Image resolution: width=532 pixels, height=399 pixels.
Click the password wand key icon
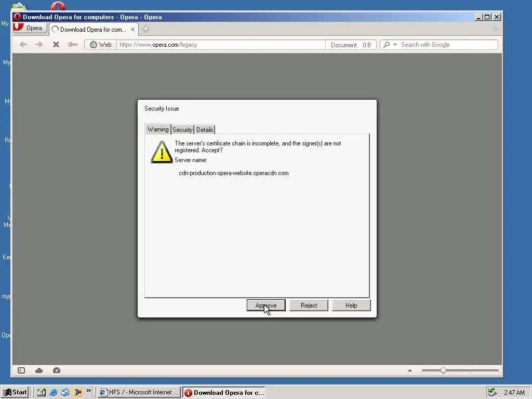[73, 45]
